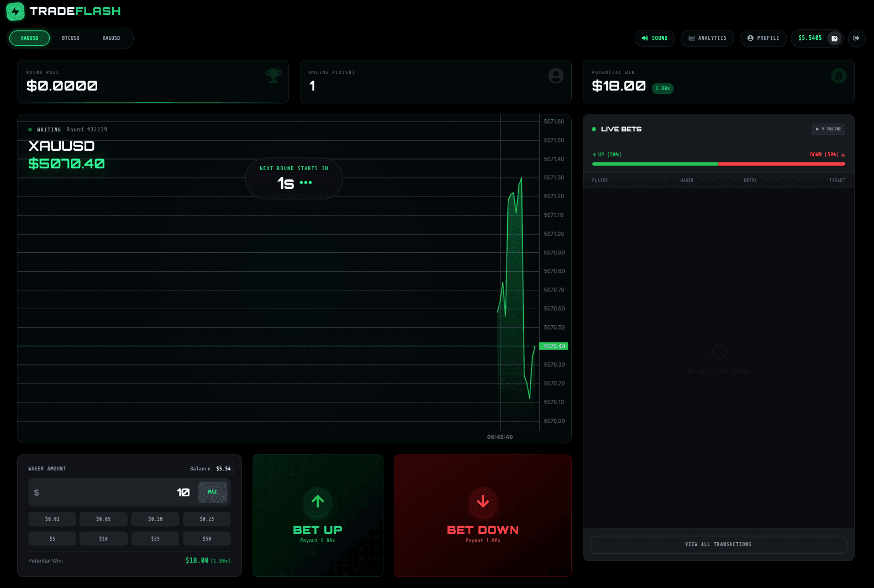Choose the $0.10 wager preset
This screenshot has height=588, width=874.
point(155,519)
